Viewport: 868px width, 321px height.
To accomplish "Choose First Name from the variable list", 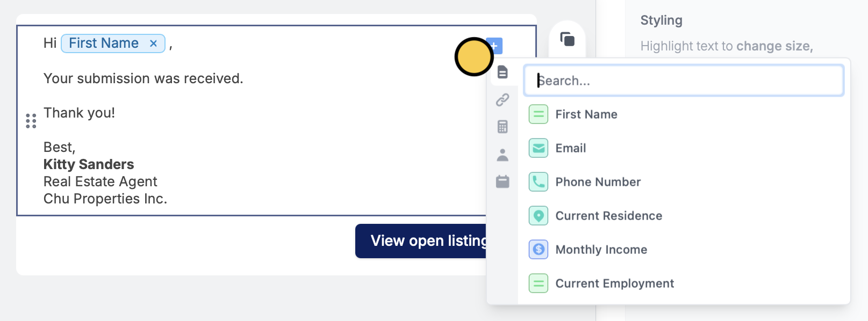I will click(684, 114).
